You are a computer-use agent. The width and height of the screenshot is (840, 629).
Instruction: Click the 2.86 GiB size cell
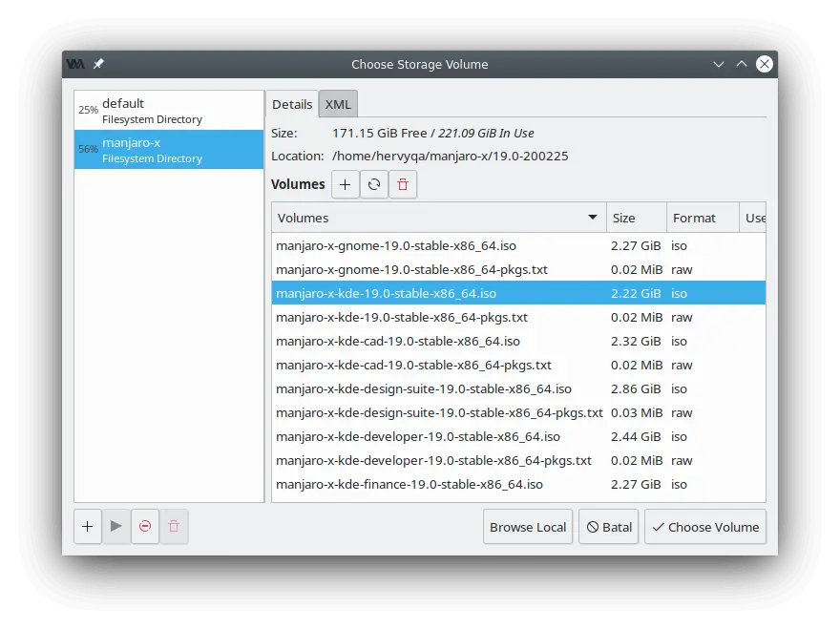(x=636, y=389)
